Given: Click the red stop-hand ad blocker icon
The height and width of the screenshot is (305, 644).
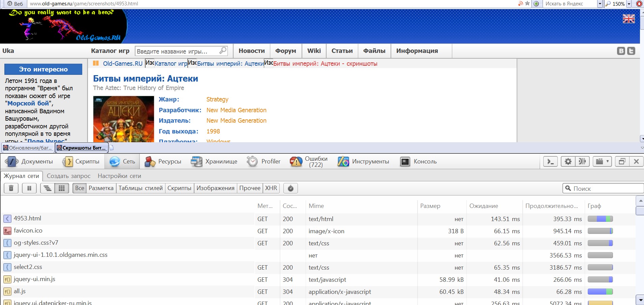Looking at the screenshot, I should (x=639, y=4).
